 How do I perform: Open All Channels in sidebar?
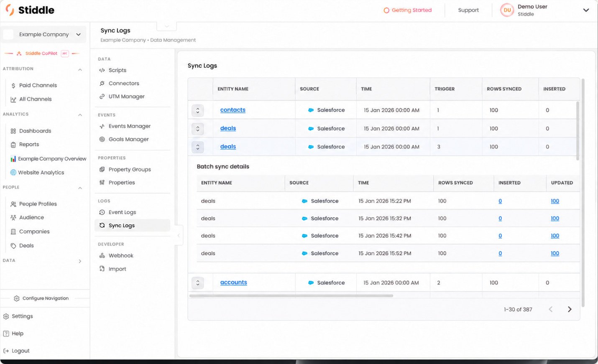point(36,99)
